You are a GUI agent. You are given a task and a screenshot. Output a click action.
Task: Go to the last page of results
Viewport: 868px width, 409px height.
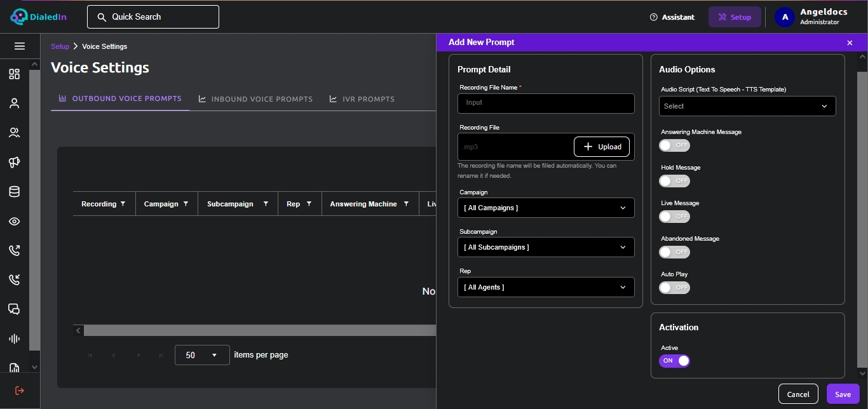[161, 355]
